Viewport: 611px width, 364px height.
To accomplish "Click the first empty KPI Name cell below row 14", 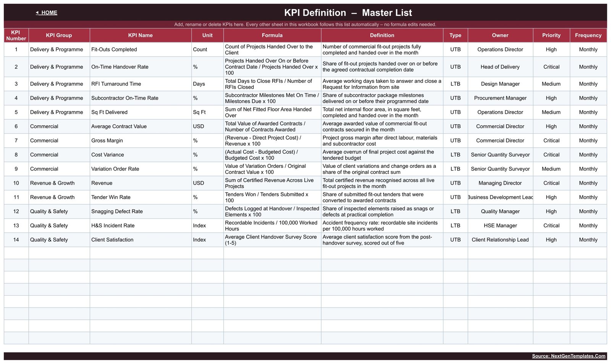I will click(x=141, y=253).
